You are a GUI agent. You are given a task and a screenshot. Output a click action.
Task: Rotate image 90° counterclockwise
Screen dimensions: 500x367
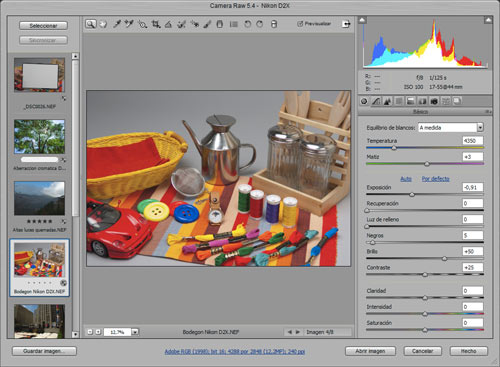tap(247, 24)
